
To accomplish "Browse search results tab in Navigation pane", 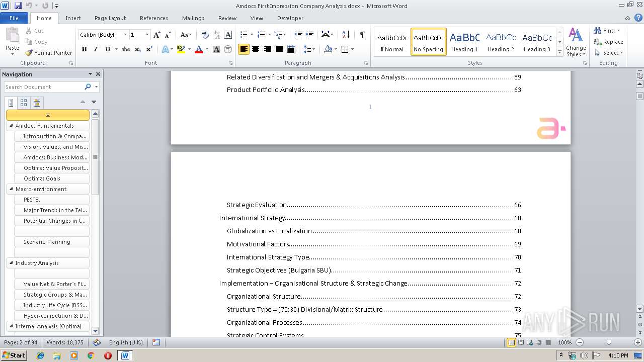I will pyautogui.click(x=37, y=103).
